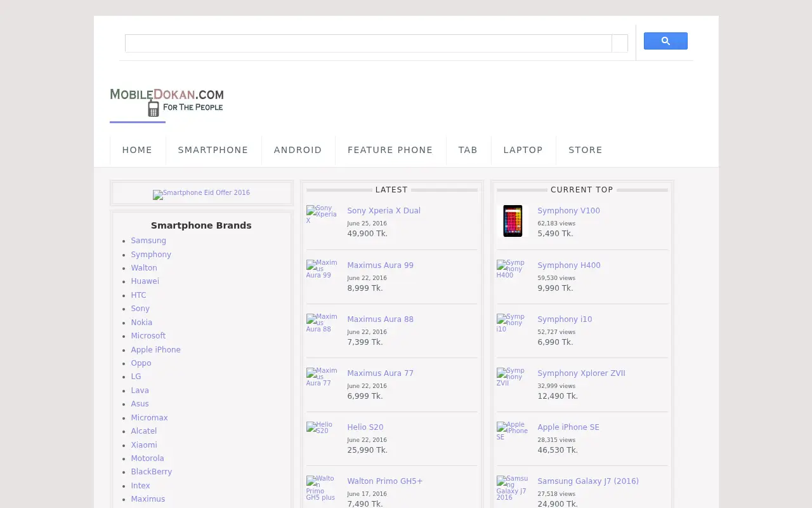Viewport: 812px width, 508px height.
Task: Click the Sony Xperia X thumbnail image
Action: tap(322, 214)
